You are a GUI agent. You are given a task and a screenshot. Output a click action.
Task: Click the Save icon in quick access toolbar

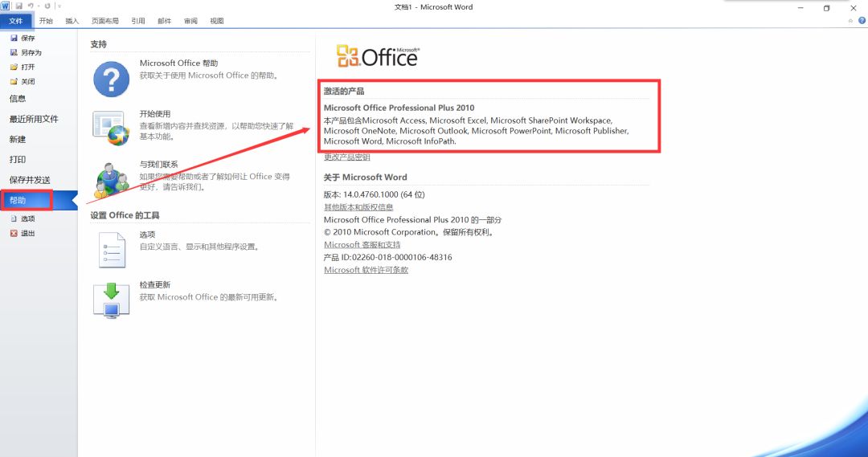click(18, 6)
